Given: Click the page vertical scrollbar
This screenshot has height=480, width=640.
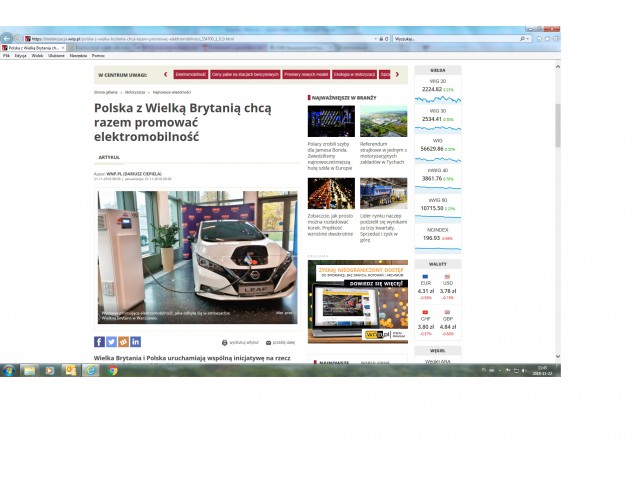Looking at the screenshot, I should [x=557, y=200].
